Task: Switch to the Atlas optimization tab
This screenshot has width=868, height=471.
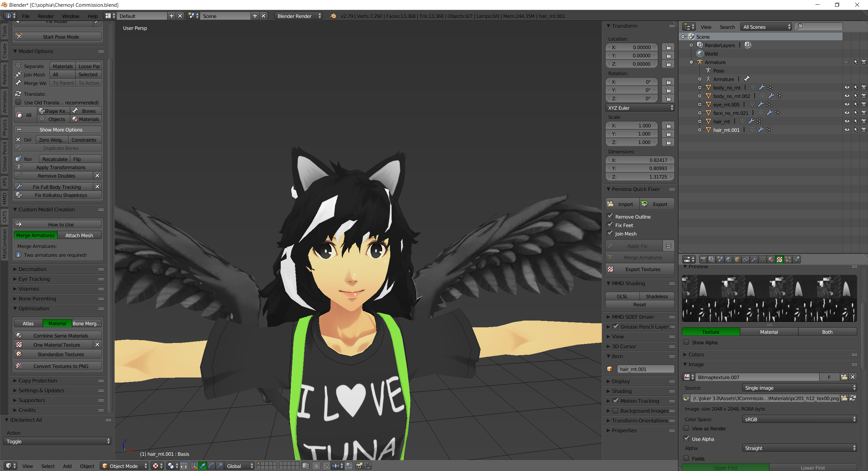Action: [x=28, y=323]
